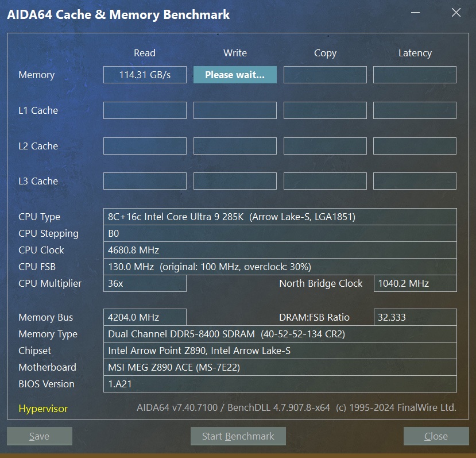476x458 pixels.
Task: Click the Memory Type DDR5-8400 SDRAM field
Action: (280, 334)
